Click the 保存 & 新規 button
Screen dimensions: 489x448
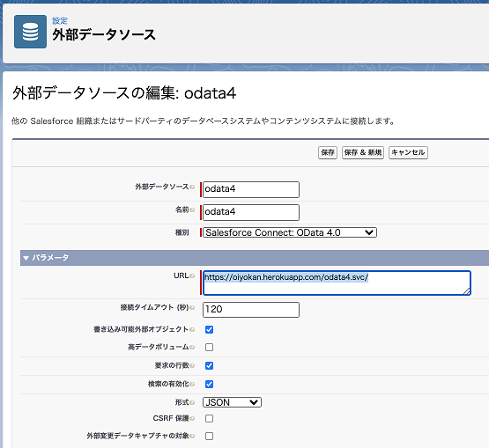(363, 152)
